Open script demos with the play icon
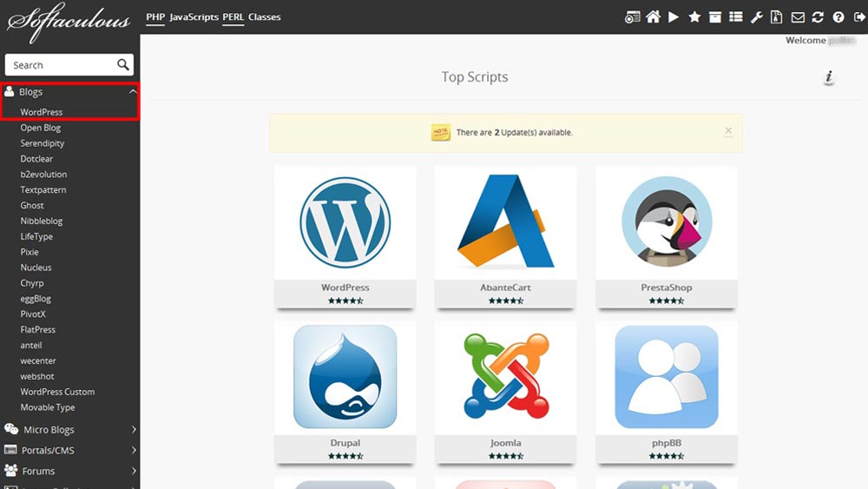 pos(674,17)
